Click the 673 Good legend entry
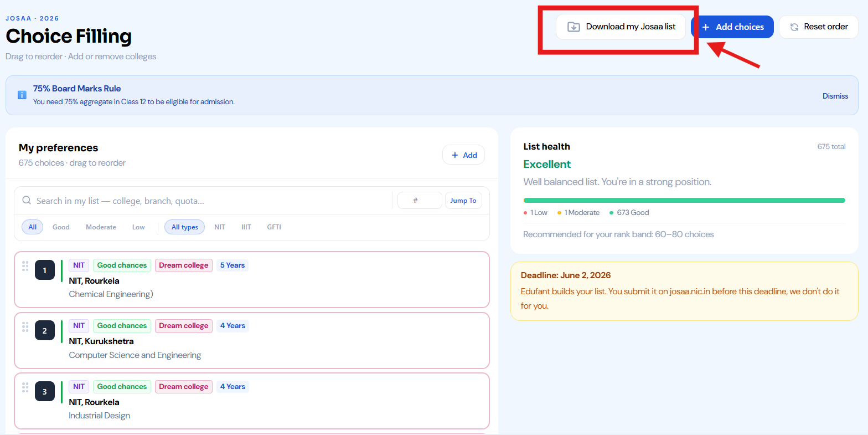This screenshot has width=868, height=435. (x=629, y=213)
